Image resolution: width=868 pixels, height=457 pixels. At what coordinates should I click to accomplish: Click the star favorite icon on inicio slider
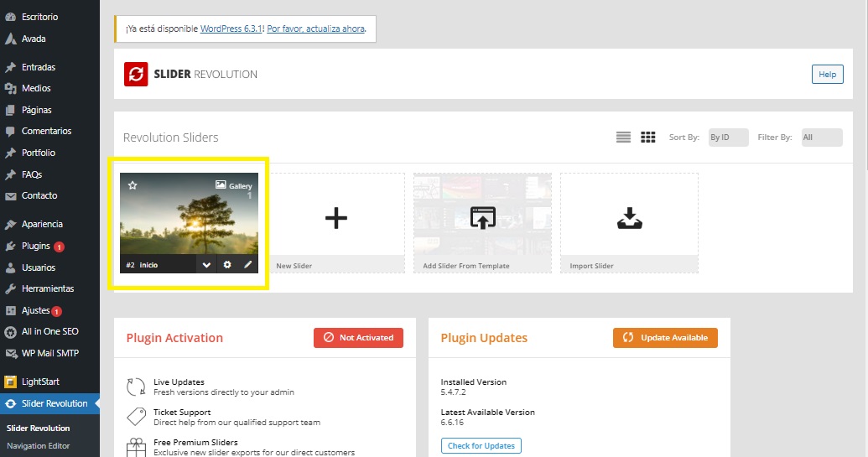[133, 185]
